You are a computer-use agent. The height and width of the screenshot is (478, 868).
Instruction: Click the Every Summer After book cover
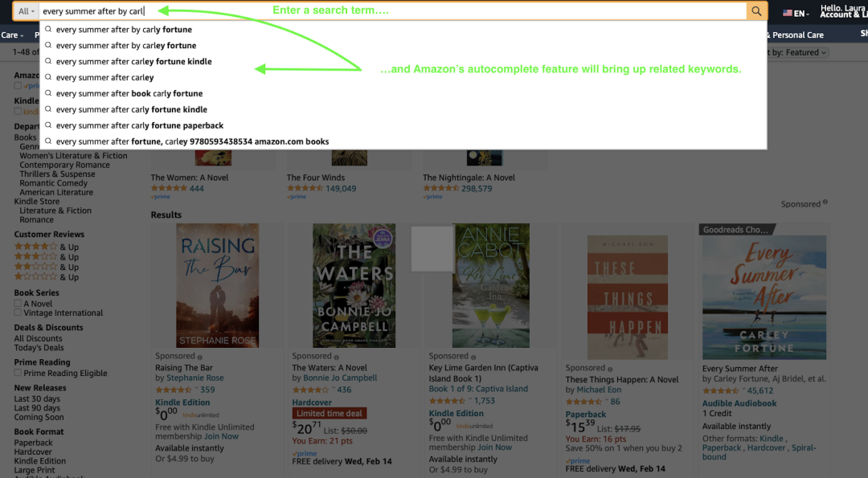(x=764, y=298)
